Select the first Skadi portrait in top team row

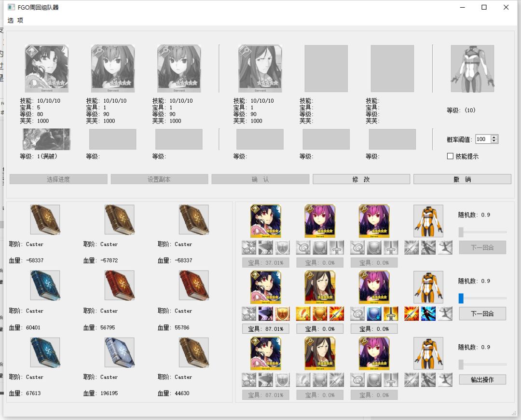coord(113,69)
